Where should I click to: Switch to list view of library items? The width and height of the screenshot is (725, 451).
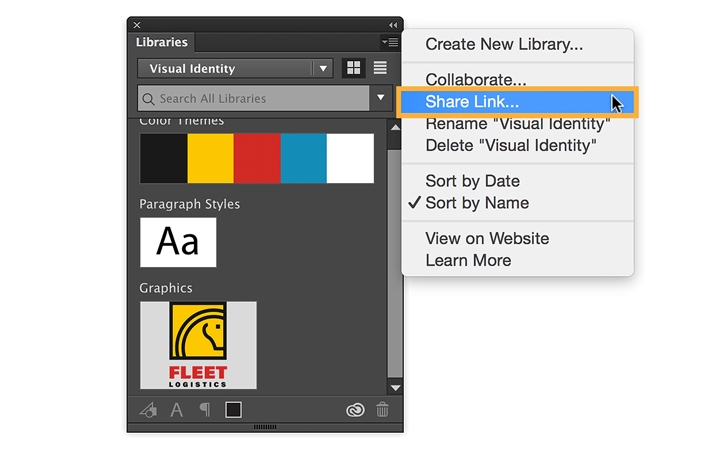[x=380, y=68]
